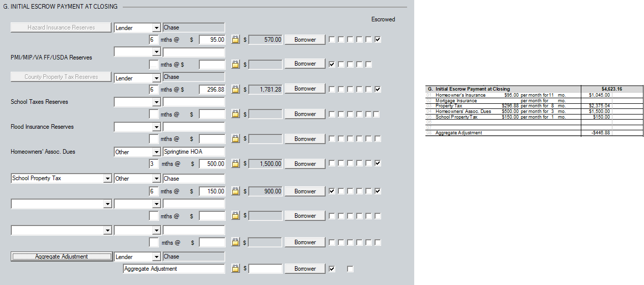
Task: Open Lender dropdown beside Aggregate Adjustment button
Action: (156, 257)
